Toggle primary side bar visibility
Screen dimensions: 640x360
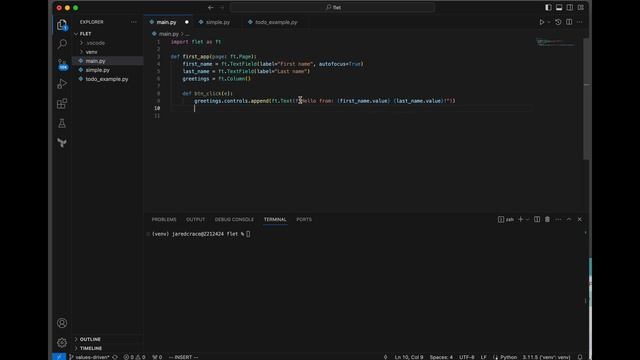click(x=548, y=7)
